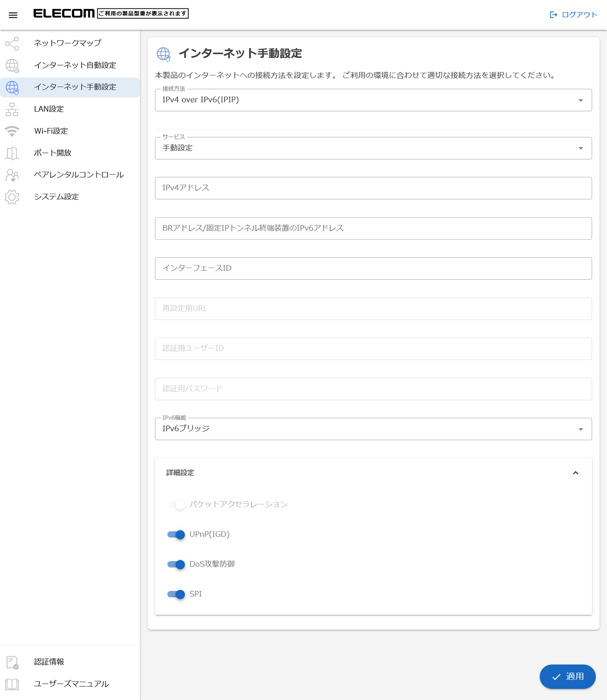Image resolution: width=607 pixels, height=700 pixels.
Task: Collapse the 詳細設定 section
Action: pos(575,473)
